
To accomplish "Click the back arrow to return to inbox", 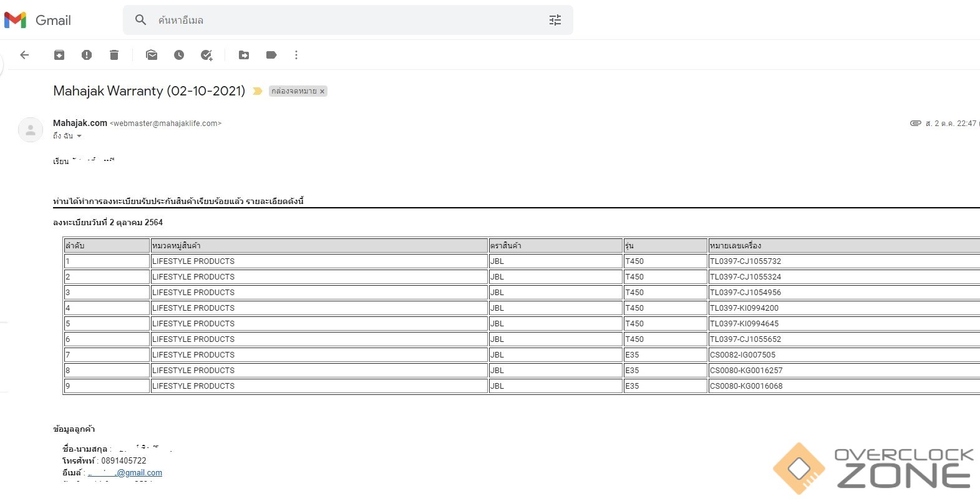I will coord(25,55).
